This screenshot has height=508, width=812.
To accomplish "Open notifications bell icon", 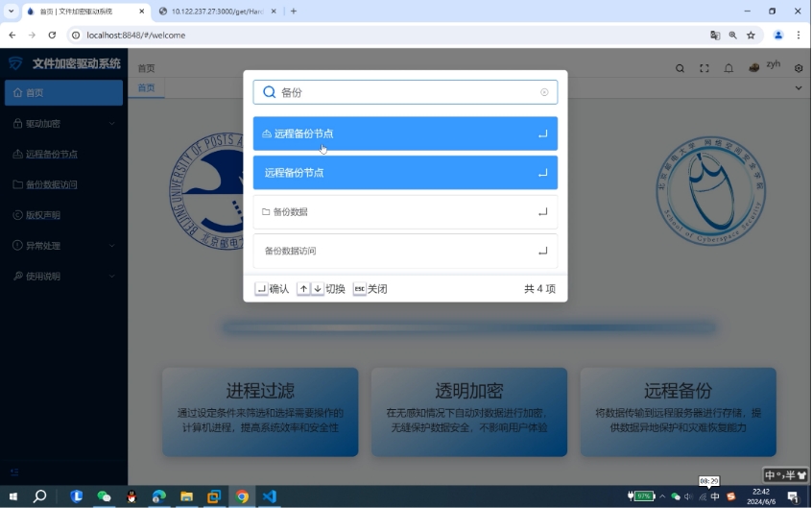I will pyautogui.click(x=728, y=68).
